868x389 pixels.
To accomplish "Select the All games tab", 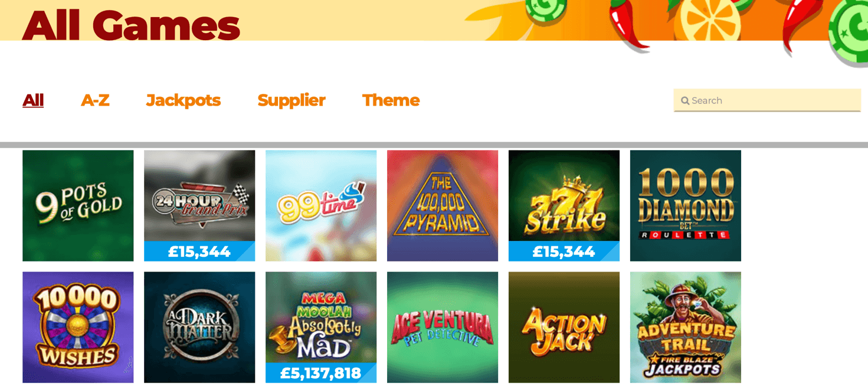I will coord(33,100).
